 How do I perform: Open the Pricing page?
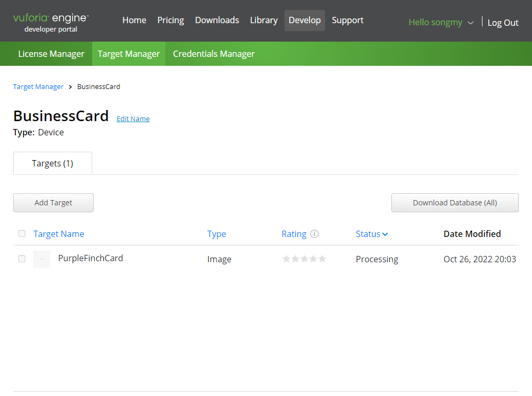(x=171, y=21)
